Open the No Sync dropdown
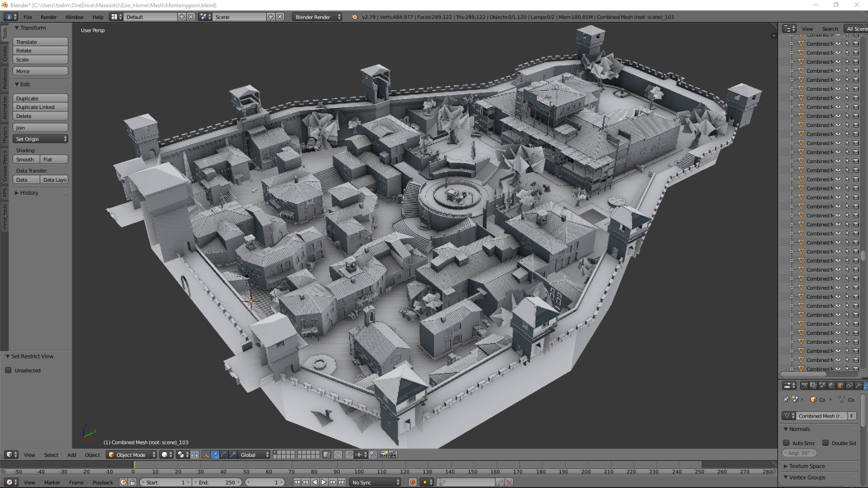 tap(375, 482)
